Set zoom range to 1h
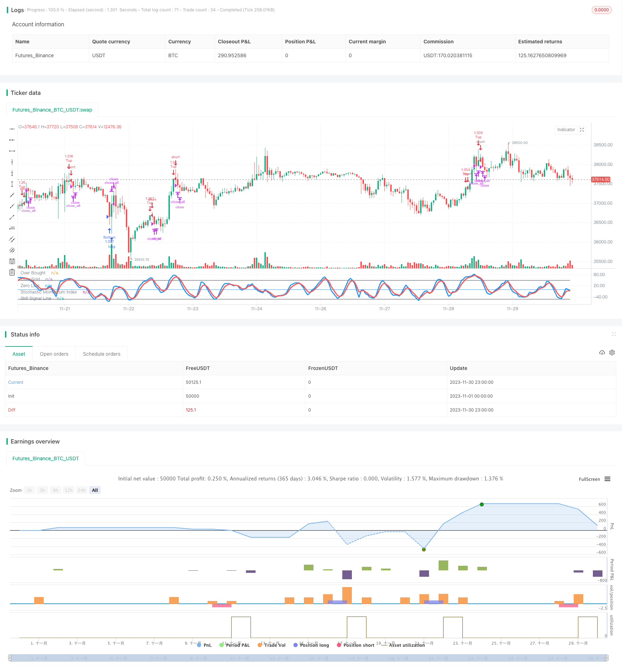 [29, 490]
